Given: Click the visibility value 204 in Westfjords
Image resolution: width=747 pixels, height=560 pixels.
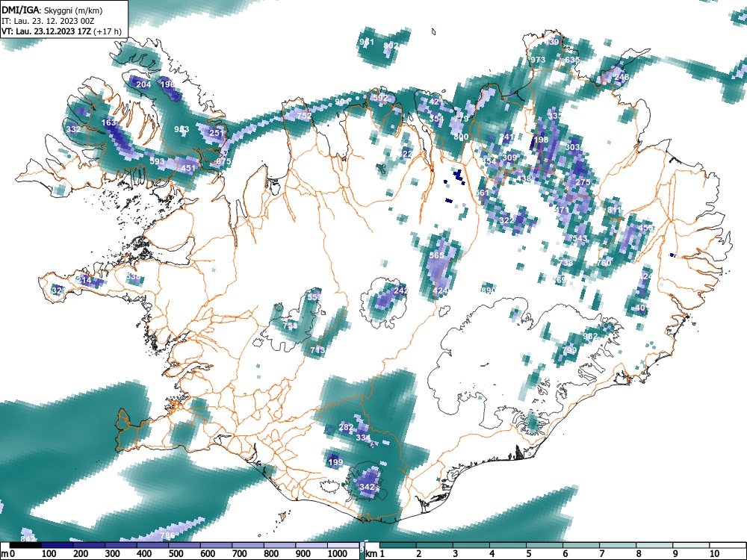Looking at the screenshot, I should pyautogui.click(x=143, y=85).
